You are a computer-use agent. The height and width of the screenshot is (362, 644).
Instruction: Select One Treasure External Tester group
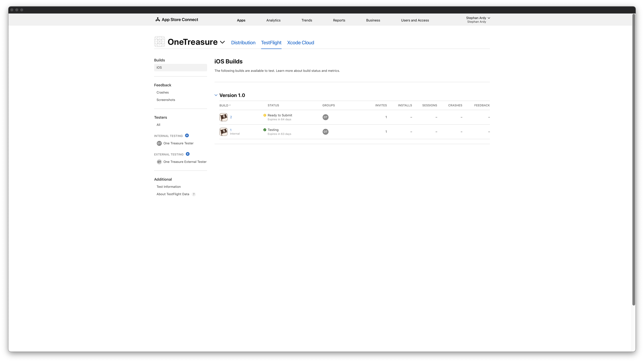(x=185, y=162)
